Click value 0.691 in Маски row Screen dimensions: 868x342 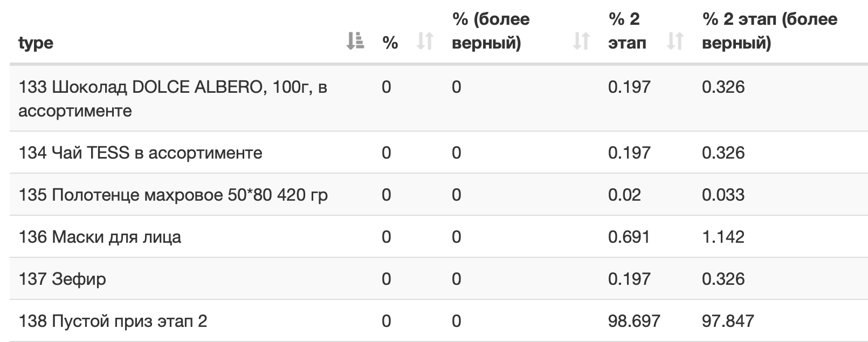[x=629, y=237]
